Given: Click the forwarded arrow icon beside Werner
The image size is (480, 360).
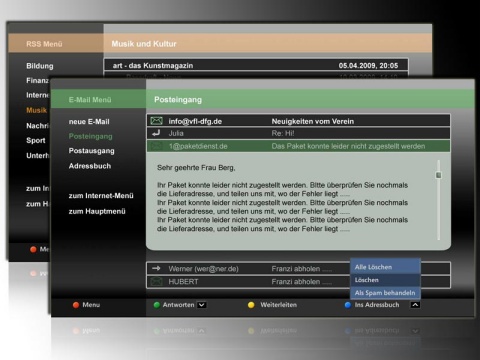Looking at the screenshot, I should pos(156,268).
